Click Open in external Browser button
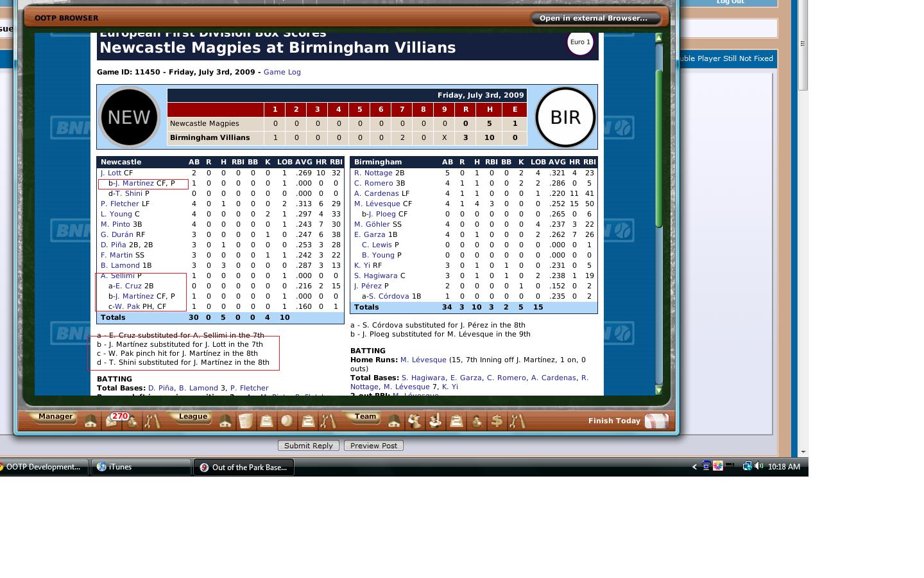924x578 pixels. tap(594, 18)
